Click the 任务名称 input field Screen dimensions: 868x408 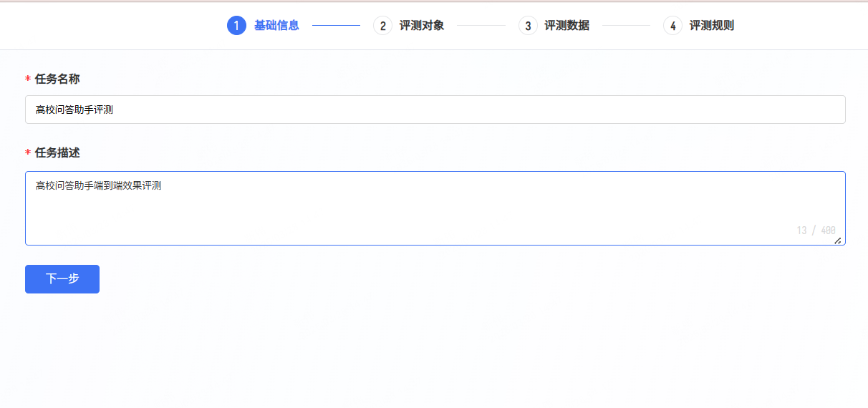435,110
